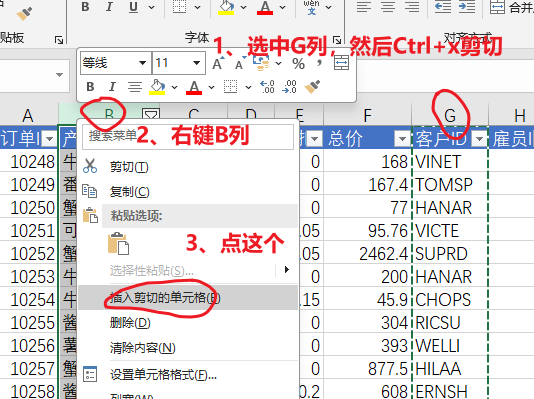Image resolution: width=534 pixels, height=399 pixels.
Task: Click comma style in mini toolbar
Action: tap(319, 64)
